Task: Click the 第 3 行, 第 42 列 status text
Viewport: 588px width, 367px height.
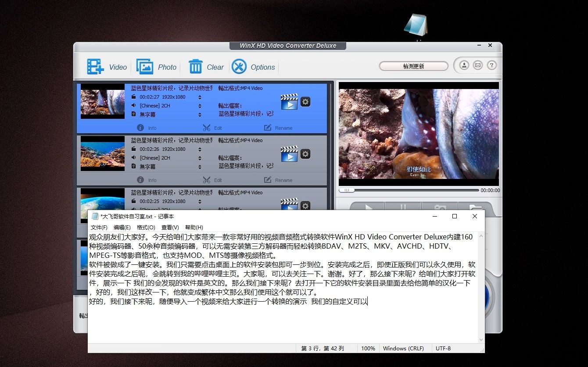Action: [323, 348]
